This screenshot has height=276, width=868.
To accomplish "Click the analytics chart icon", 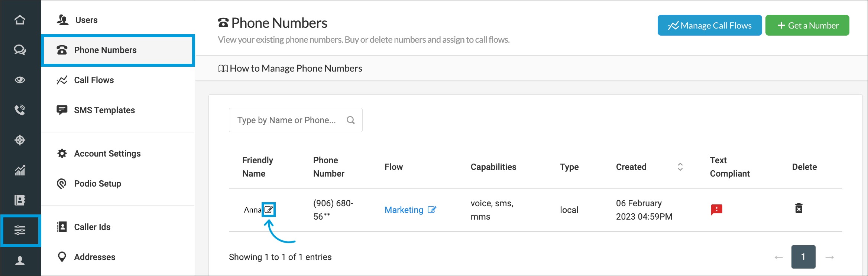I will click(20, 170).
